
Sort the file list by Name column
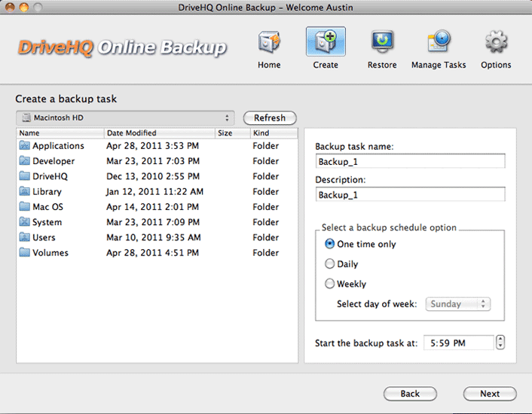tap(60, 133)
